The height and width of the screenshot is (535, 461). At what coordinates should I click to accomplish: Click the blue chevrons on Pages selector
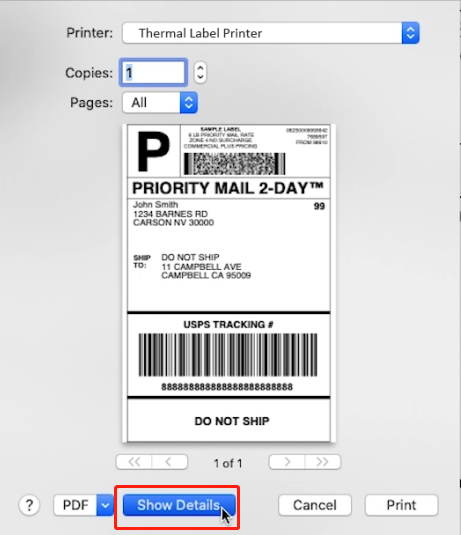coord(189,102)
